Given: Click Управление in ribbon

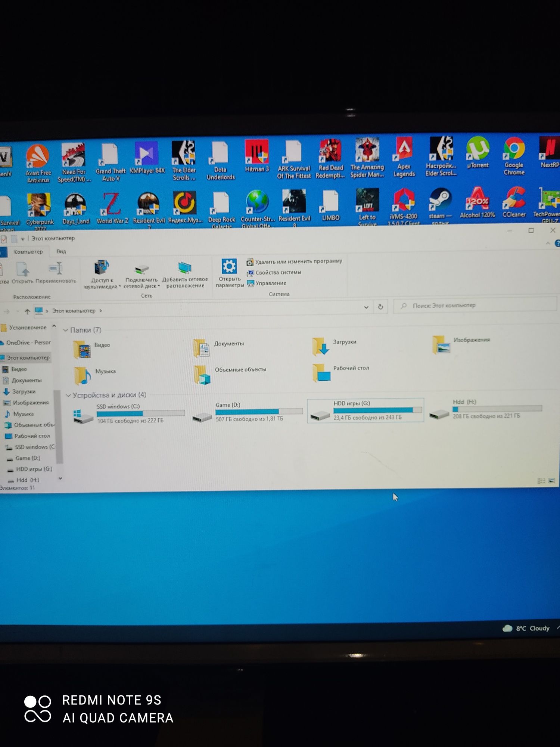Looking at the screenshot, I should point(266,283).
